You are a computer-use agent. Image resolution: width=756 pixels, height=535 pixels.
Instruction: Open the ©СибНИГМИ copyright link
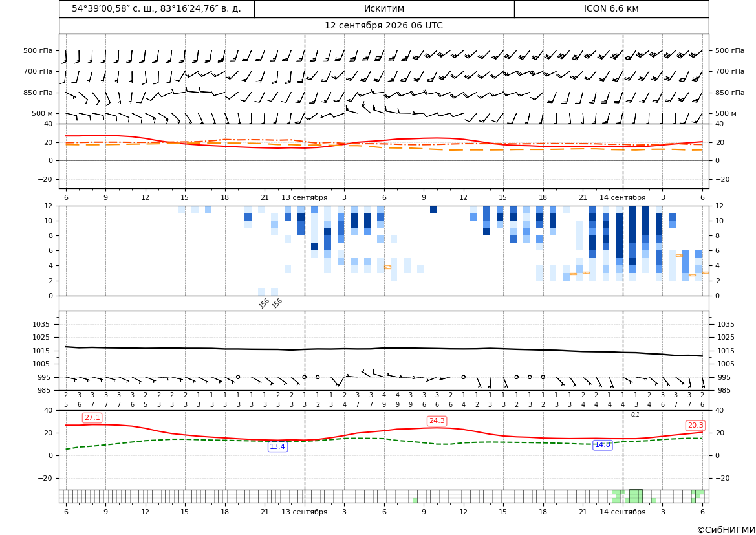click(726, 530)
